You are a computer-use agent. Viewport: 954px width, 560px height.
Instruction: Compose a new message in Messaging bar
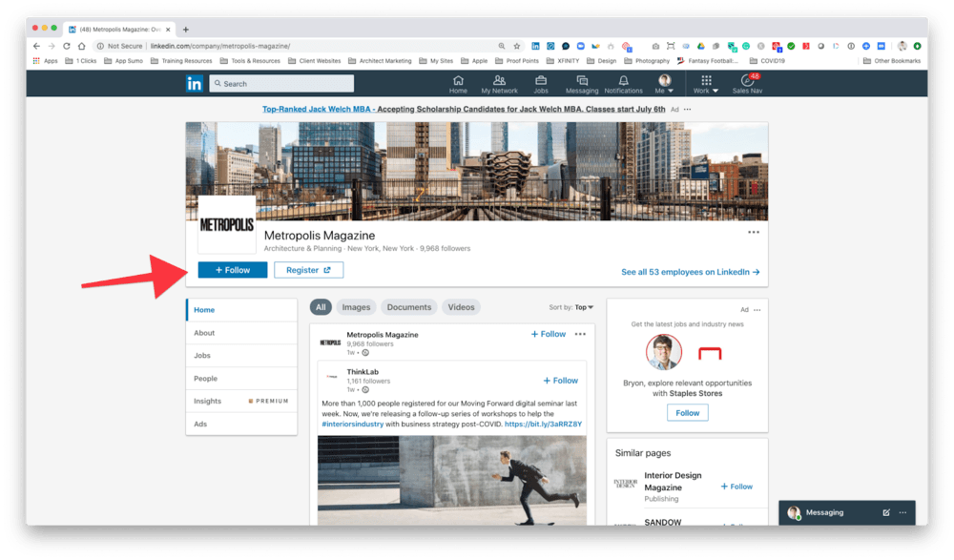(x=886, y=512)
